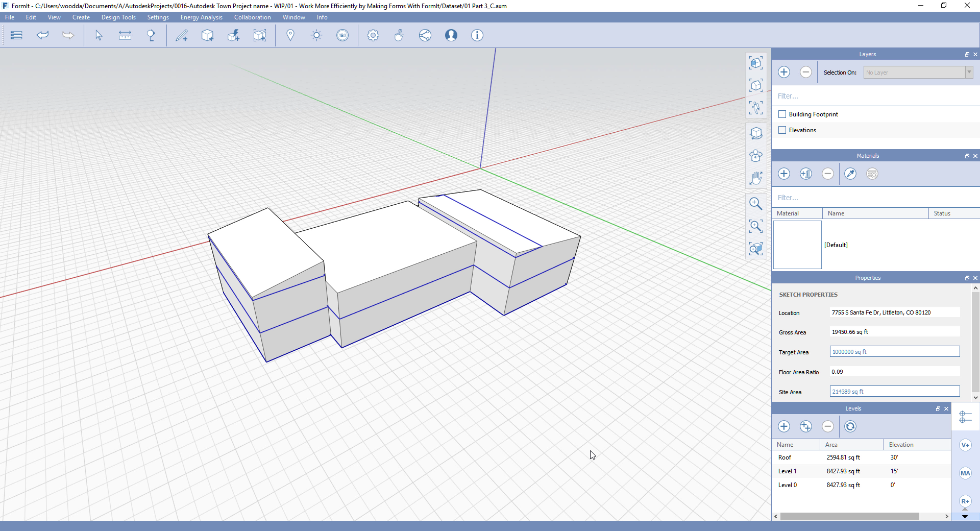Open the Design Tools menu

point(118,17)
